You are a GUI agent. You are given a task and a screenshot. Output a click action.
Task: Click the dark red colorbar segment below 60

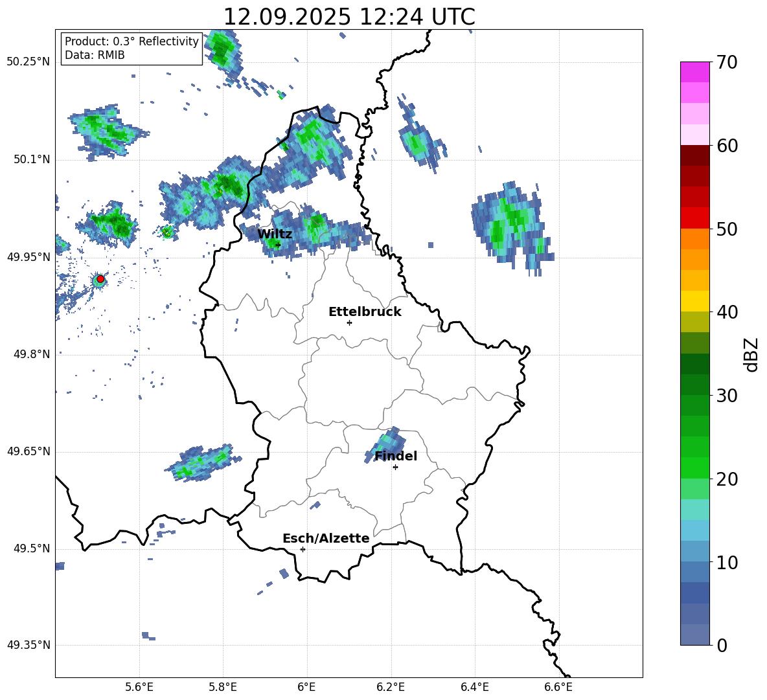(695, 155)
